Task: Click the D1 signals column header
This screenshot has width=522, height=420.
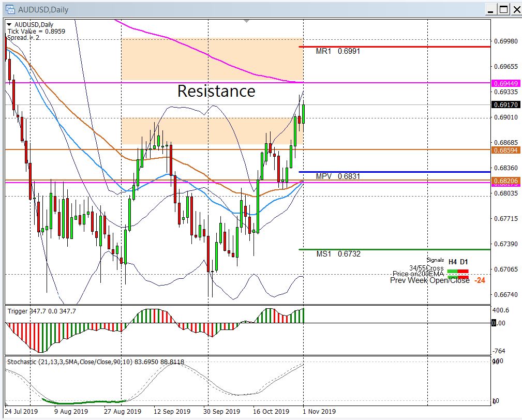Action: 464,262
